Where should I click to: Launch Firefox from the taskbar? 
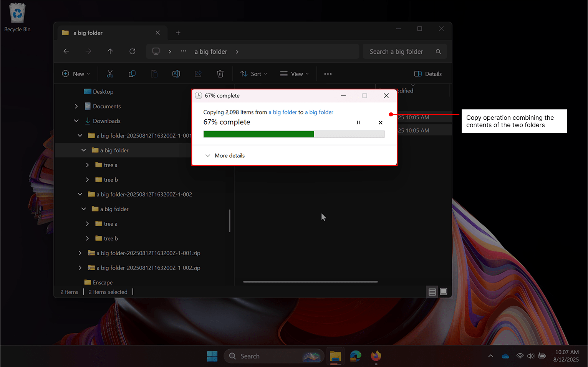376,356
